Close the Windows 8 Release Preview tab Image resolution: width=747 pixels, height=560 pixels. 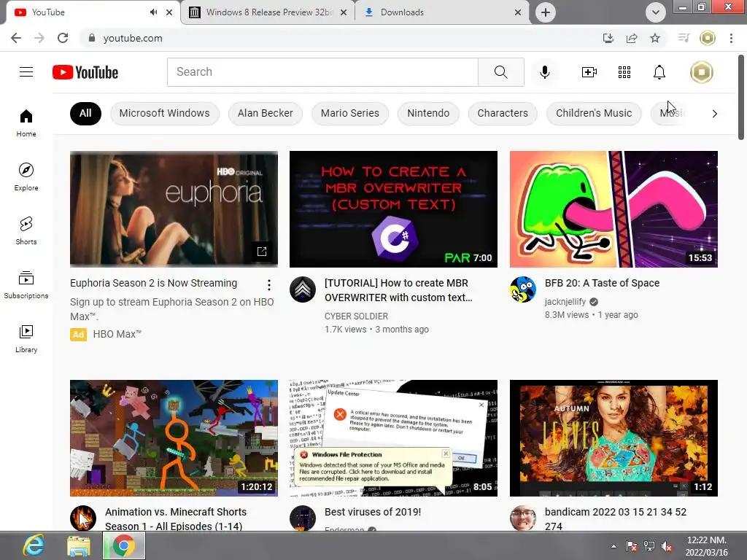click(344, 12)
